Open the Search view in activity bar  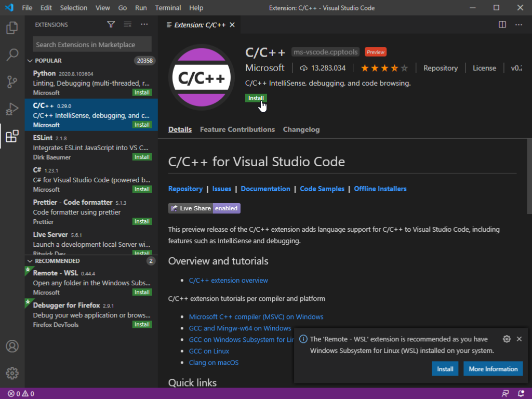(x=12, y=55)
